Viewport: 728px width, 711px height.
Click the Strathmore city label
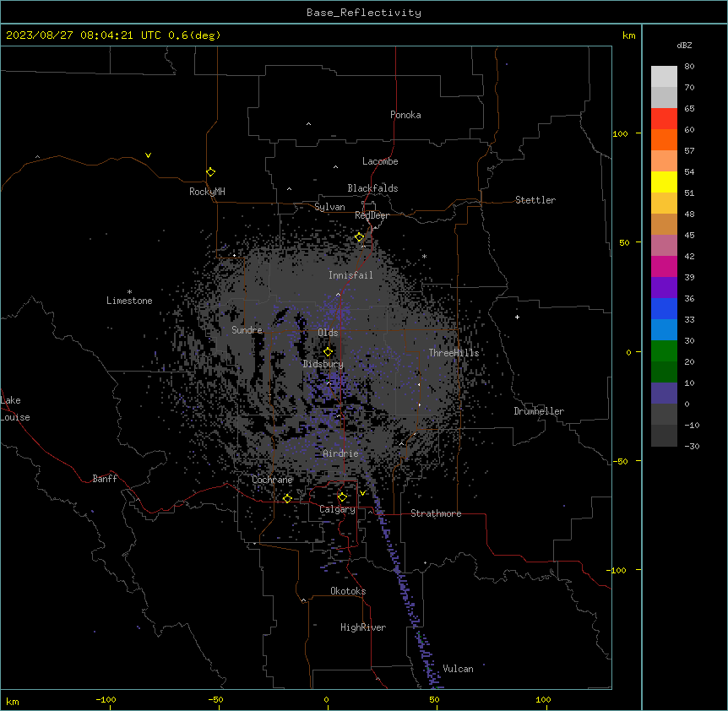[436, 513]
